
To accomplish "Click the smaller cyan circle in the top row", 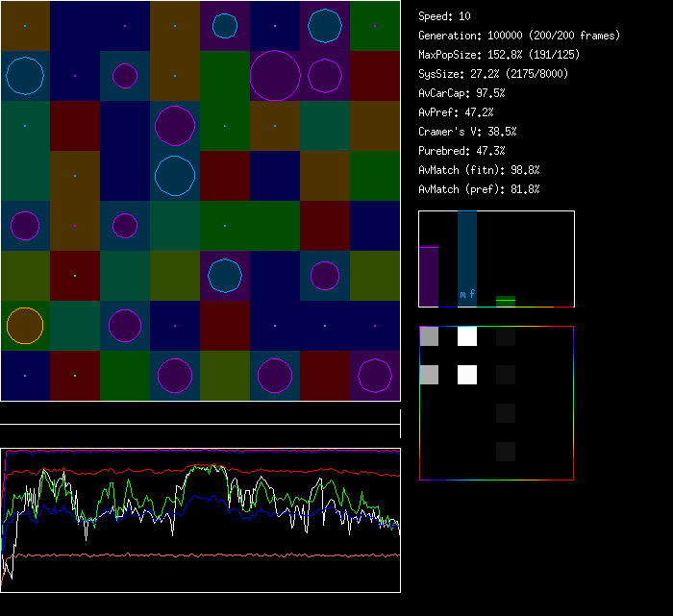I will coord(225,26).
